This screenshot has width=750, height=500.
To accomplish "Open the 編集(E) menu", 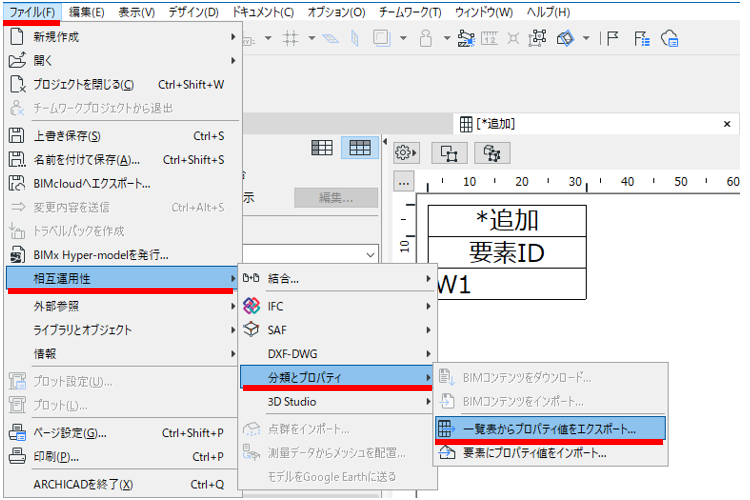I will [x=87, y=12].
